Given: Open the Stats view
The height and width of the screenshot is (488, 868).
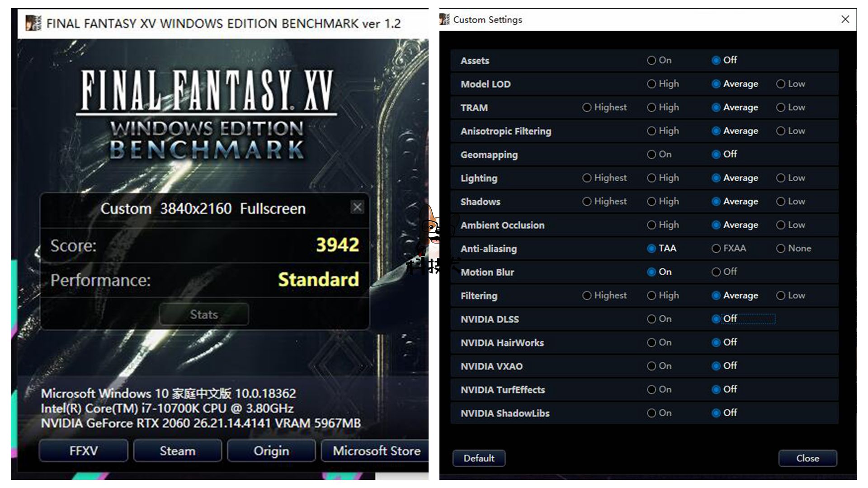Looking at the screenshot, I should (204, 314).
